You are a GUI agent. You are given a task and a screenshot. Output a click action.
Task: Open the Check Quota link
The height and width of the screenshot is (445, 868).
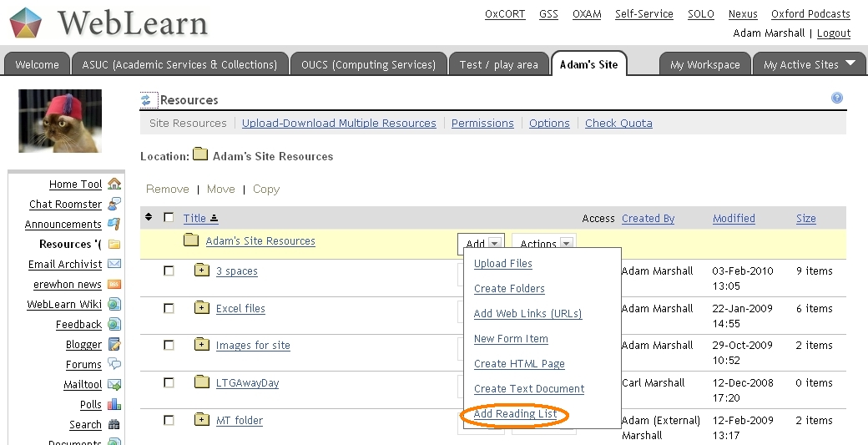[x=618, y=123]
